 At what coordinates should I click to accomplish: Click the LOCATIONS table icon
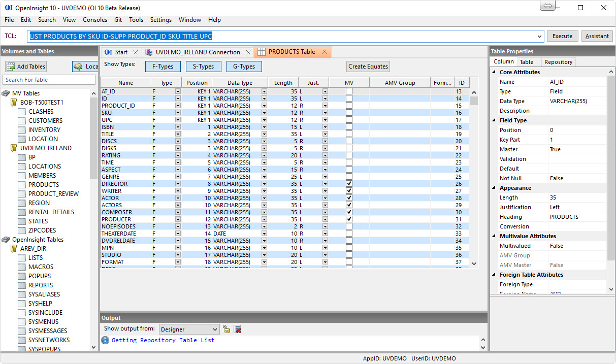pos(22,167)
